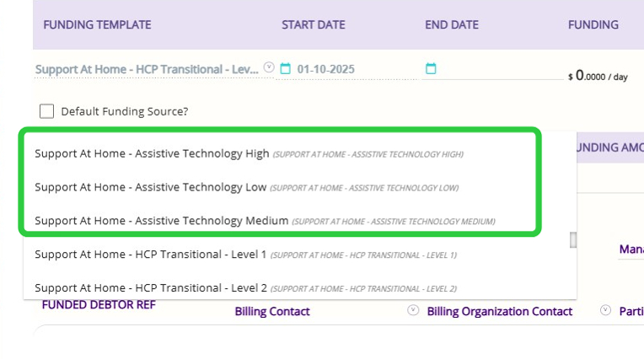Image resolution: width=644 pixels, height=359 pixels.
Task: Click the FUNDED DEBTOR REF label
Action: pyautogui.click(x=86, y=304)
